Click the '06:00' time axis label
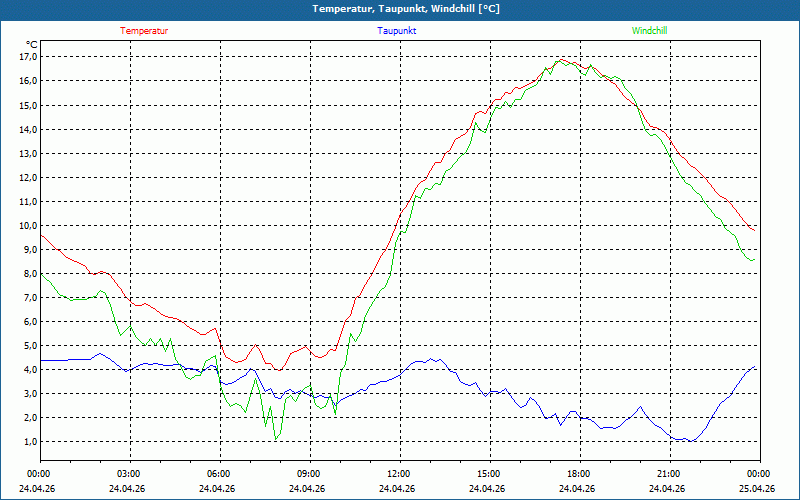Screen dimensions: 800x500 click(218, 474)
